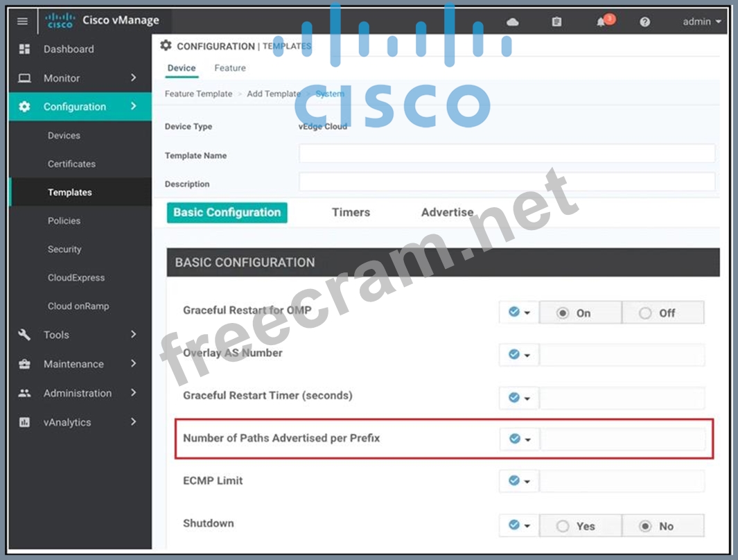Click the Tools wrench icon
The width and height of the screenshot is (738, 560).
click(x=25, y=335)
